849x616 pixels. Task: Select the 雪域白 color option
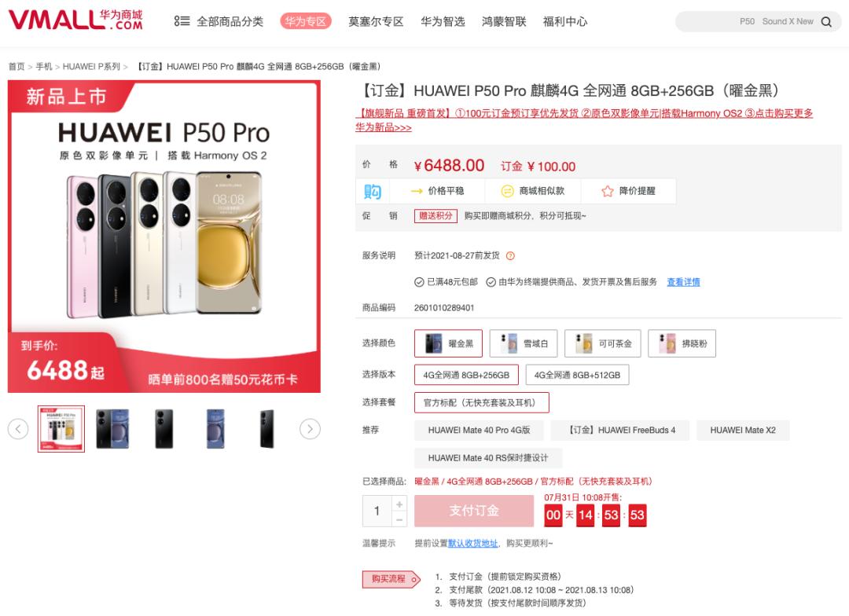click(x=523, y=343)
